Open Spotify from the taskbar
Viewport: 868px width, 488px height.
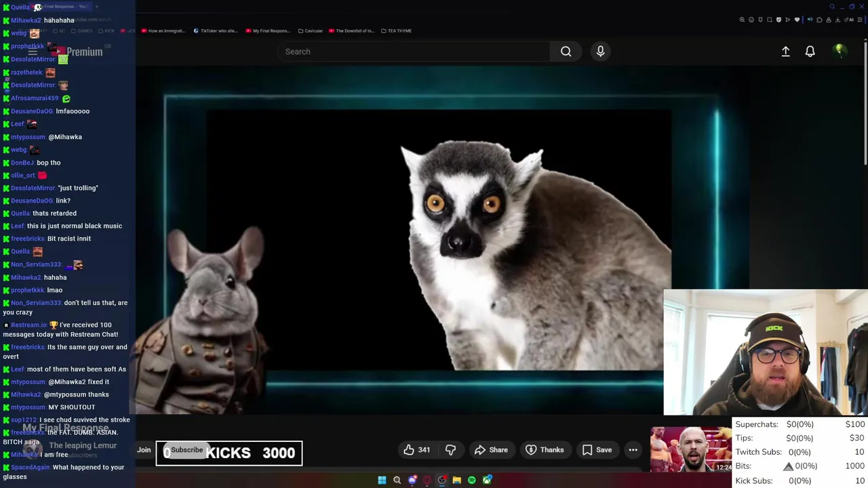[472, 480]
